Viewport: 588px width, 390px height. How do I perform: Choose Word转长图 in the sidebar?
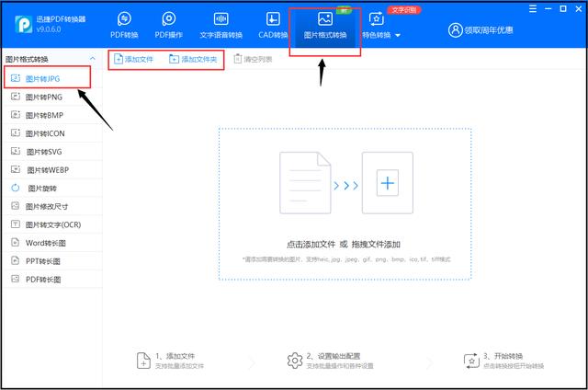point(51,243)
